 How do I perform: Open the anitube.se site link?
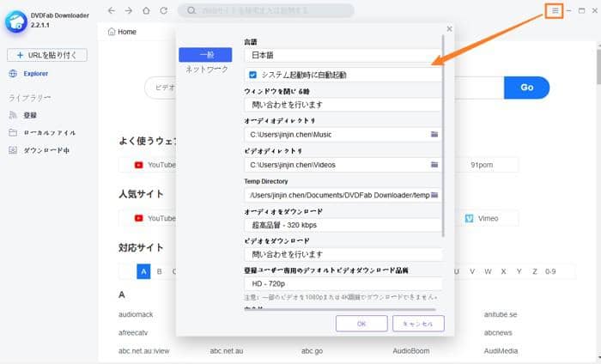501,314
